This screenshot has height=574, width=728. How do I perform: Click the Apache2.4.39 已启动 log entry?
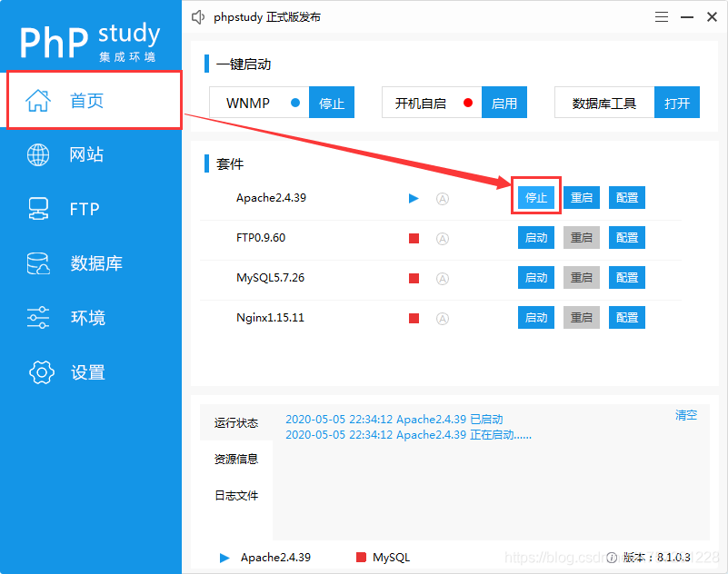(394, 419)
